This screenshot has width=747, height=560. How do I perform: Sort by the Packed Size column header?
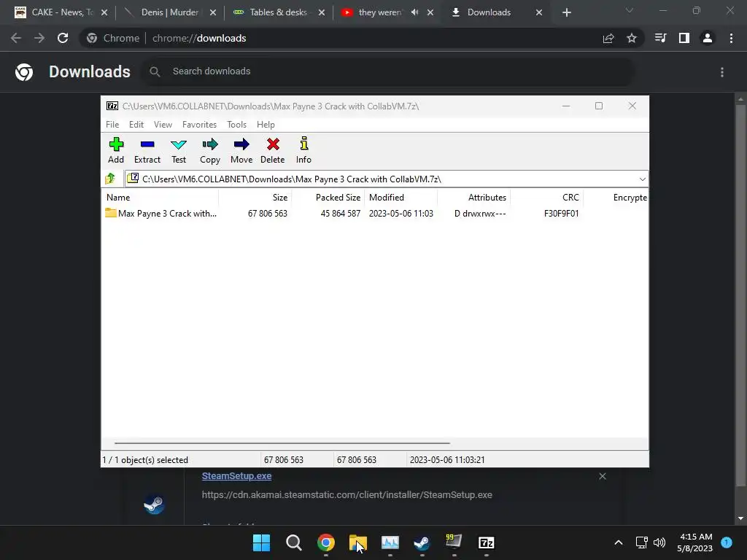(x=328, y=197)
